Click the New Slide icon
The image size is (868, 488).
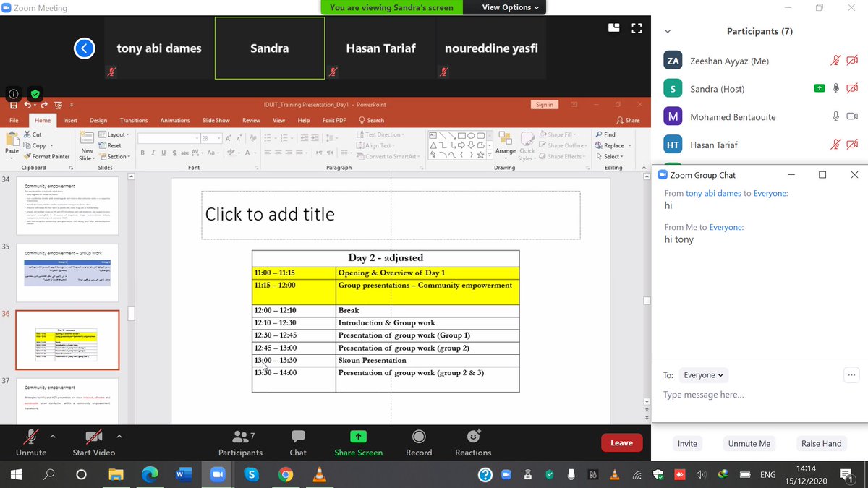87,137
